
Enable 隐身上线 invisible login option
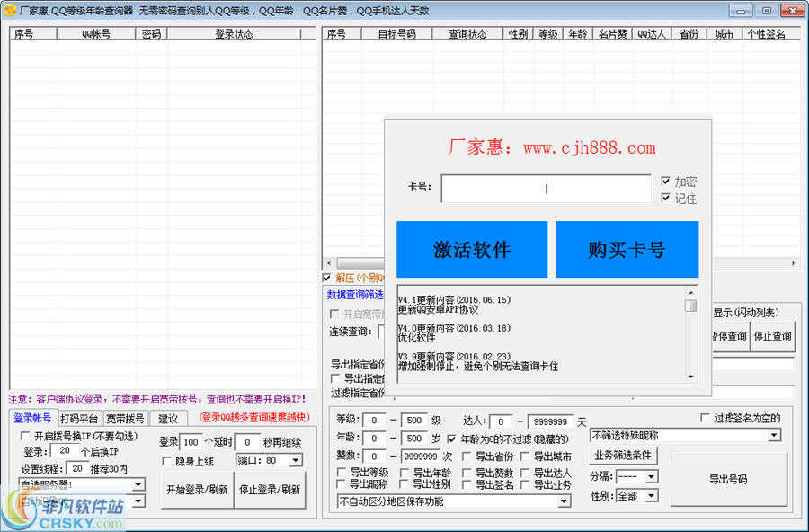(x=165, y=461)
